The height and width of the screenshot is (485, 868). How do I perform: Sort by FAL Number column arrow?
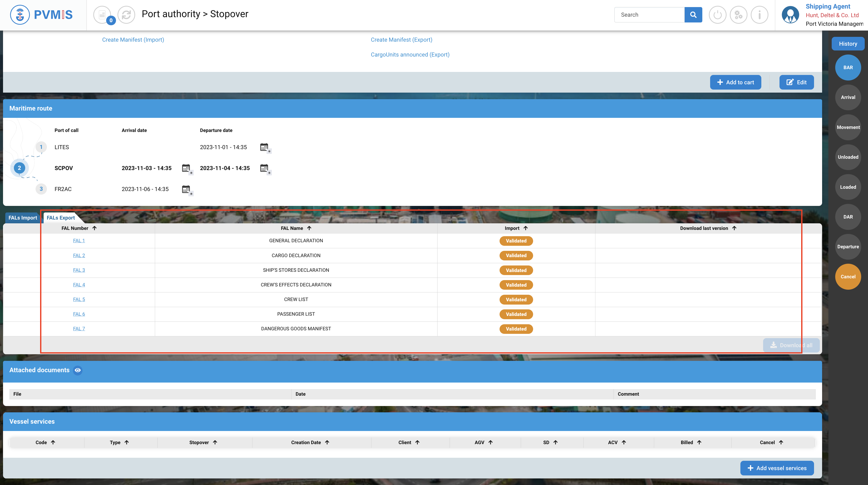pyautogui.click(x=95, y=228)
